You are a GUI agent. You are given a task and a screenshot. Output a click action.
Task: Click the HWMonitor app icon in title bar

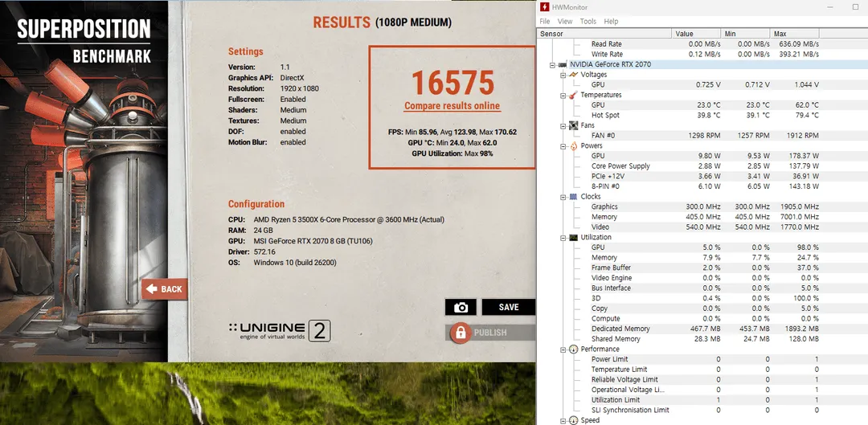point(545,7)
